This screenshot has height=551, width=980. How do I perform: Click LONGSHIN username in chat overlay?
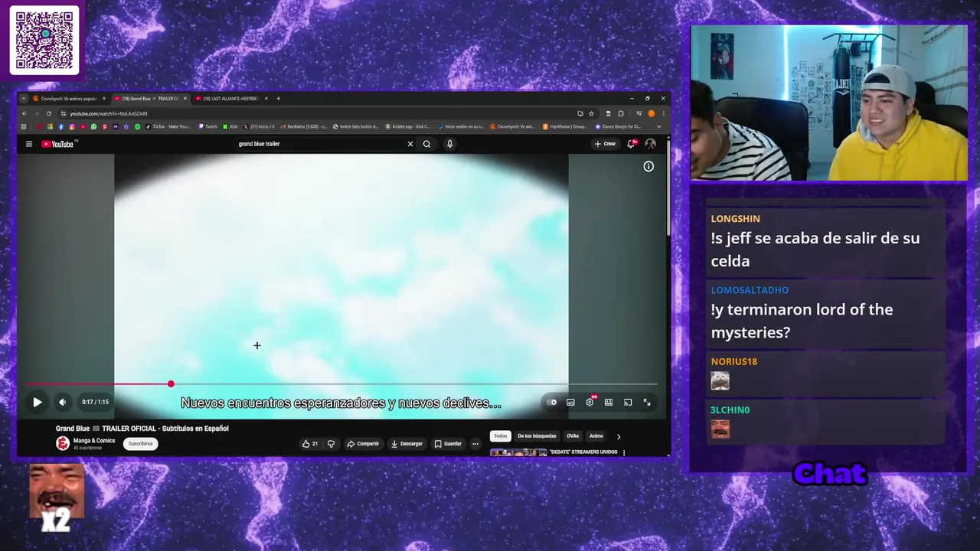point(735,219)
